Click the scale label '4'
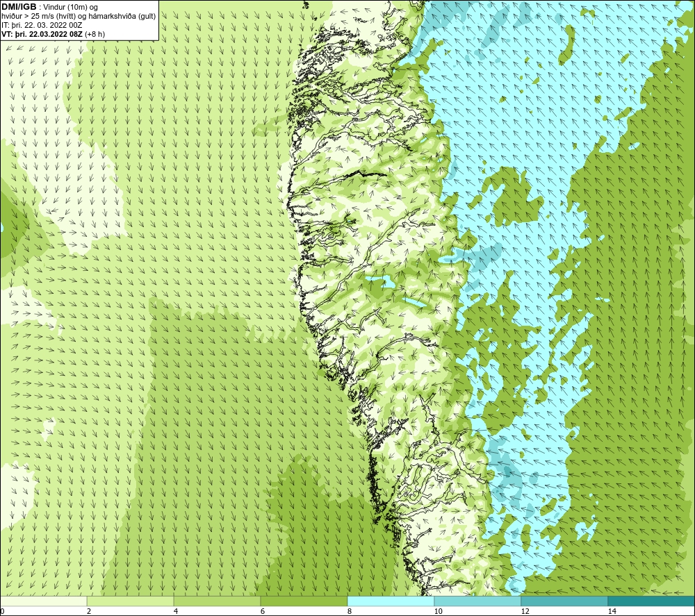 [176, 611]
